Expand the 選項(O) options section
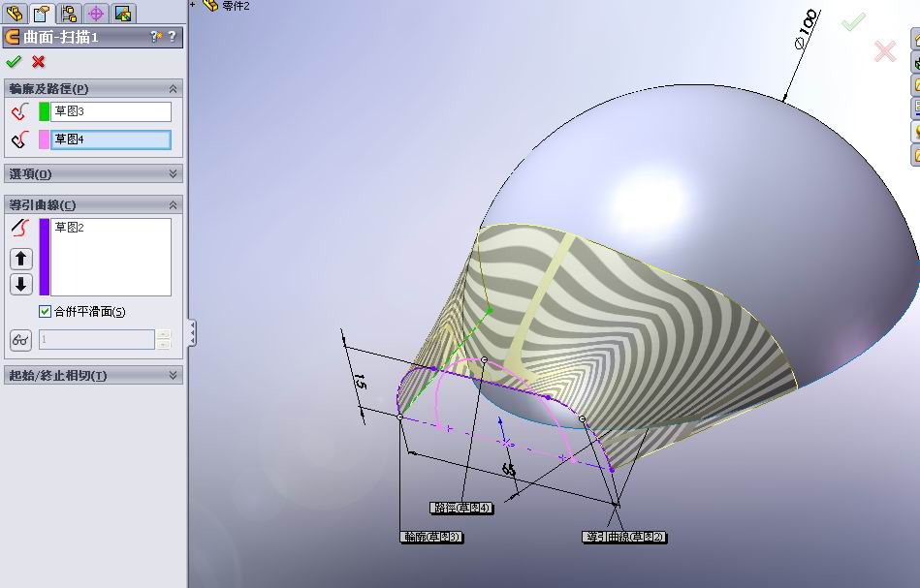Screen dimensions: 920x588 click(173, 173)
